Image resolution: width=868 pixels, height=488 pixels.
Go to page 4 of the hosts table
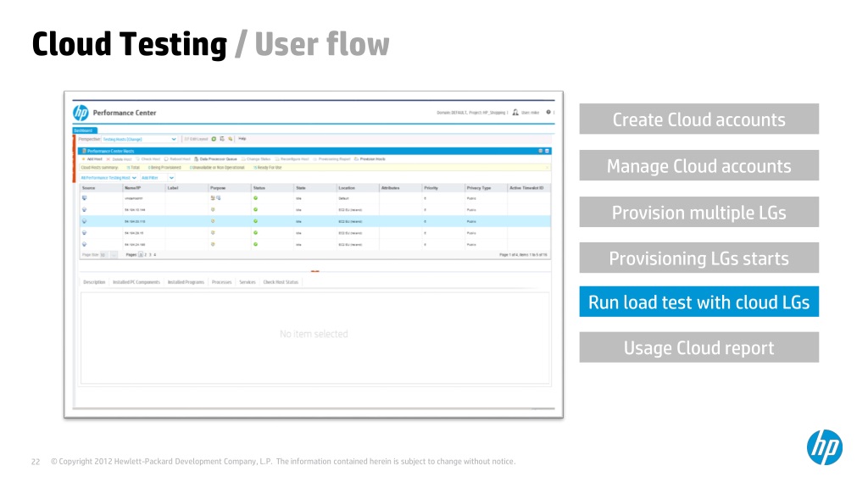coord(155,255)
